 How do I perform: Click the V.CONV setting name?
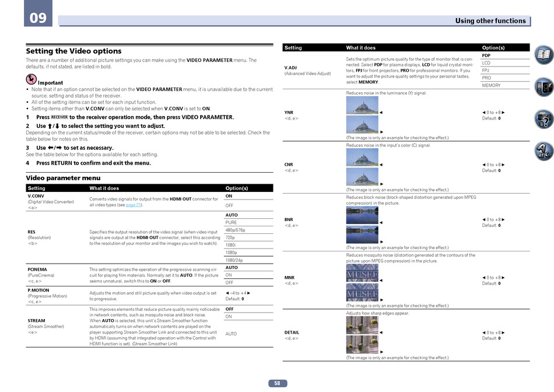pyautogui.click(x=36, y=196)
